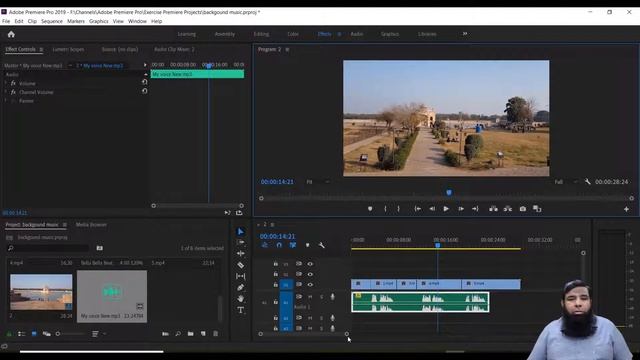This screenshot has height=360, width=640.
Task: Mute the Audio 1 track
Action: click(x=310, y=297)
